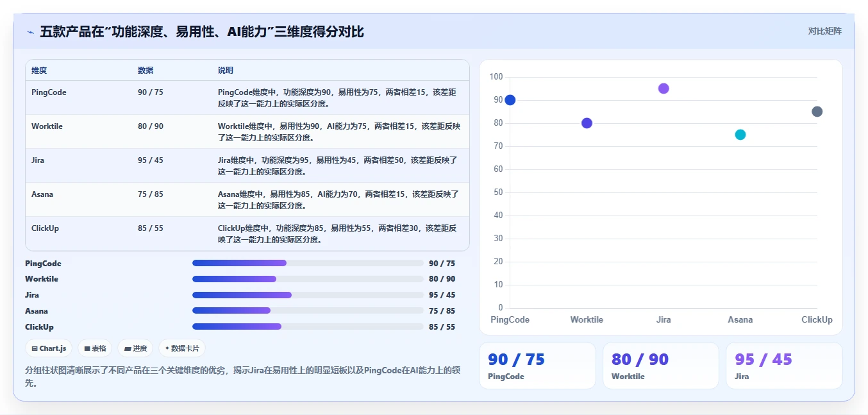Select Asana cell in the table

(x=42, y=194)
